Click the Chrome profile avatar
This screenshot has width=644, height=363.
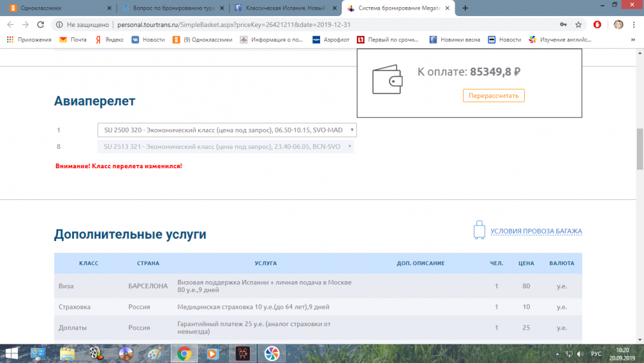(x=618, y=25)
